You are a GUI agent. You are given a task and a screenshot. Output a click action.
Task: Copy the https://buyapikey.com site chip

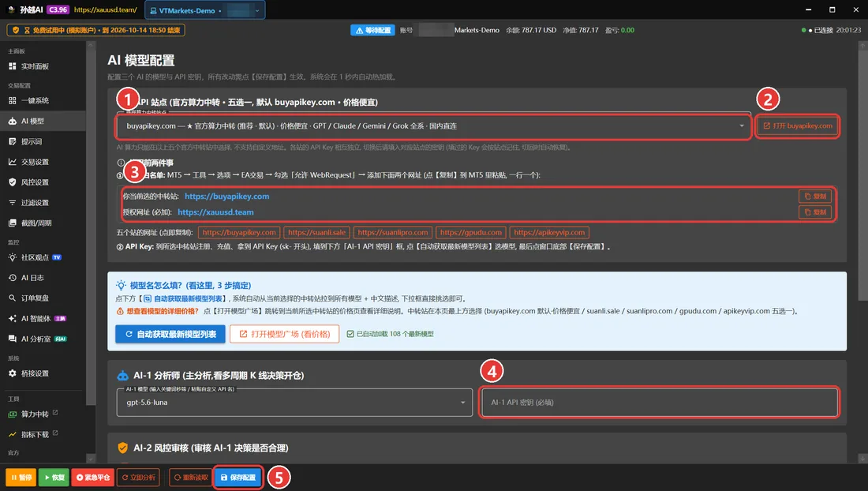click(x=239, y=233)
